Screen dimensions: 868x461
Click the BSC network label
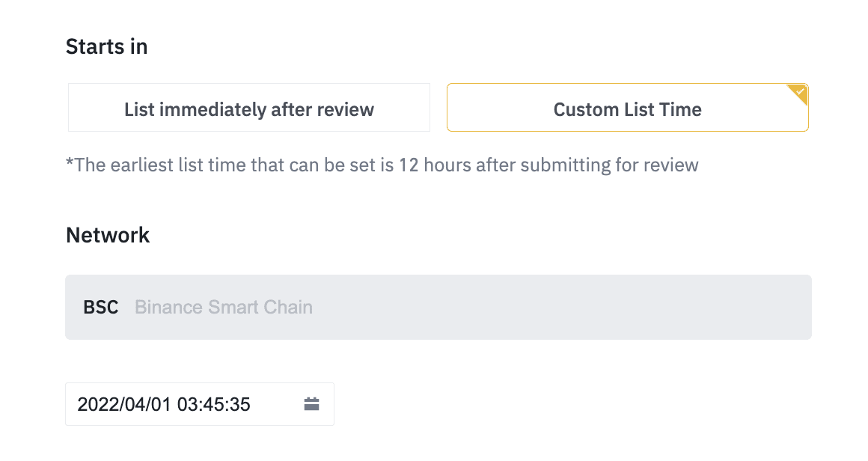pyautogui.click(x=101, y=307)
